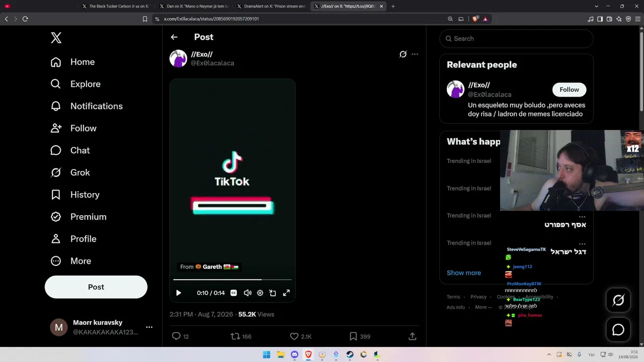Open account options next to Maorr kuravsky
This screenshot has width=644, height=362.
point(149,327)
